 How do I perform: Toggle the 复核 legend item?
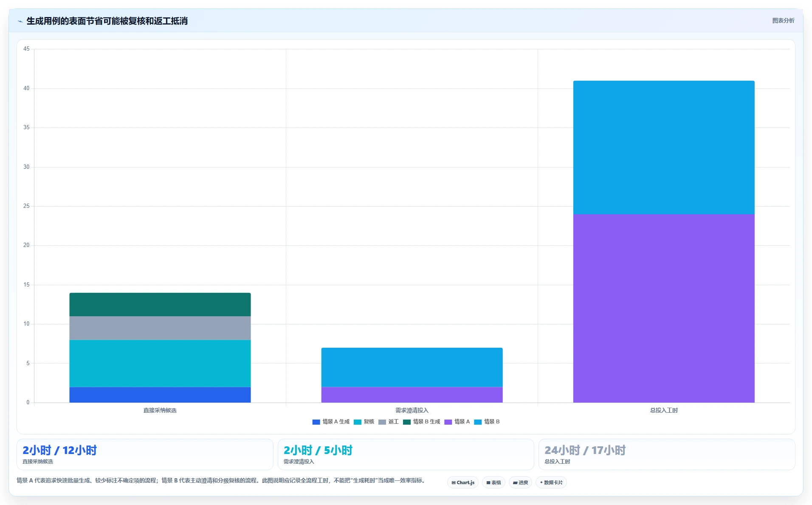364,422
